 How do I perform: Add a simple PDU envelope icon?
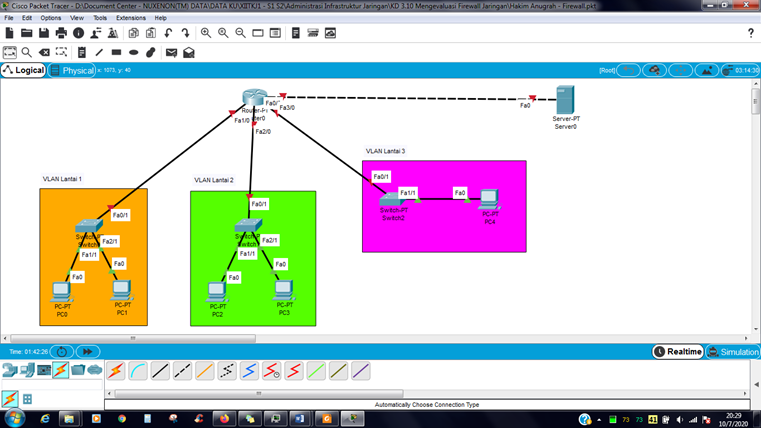coord(171,52)
